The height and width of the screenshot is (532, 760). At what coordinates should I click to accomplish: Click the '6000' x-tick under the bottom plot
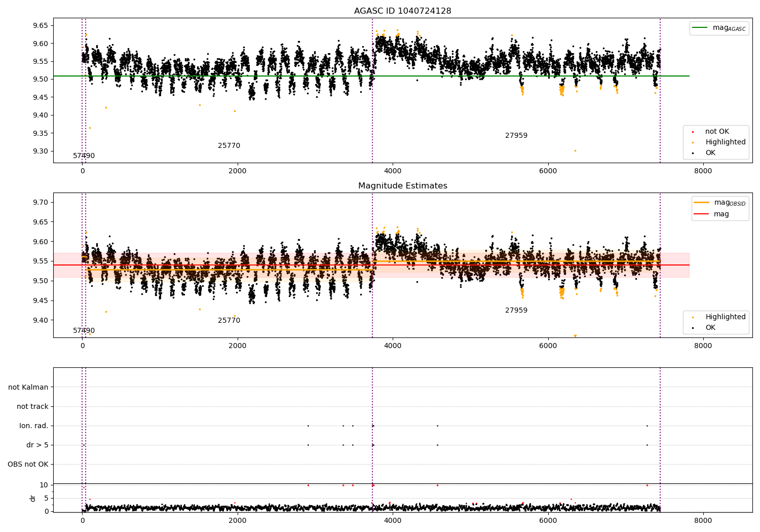tap(548, 520)
